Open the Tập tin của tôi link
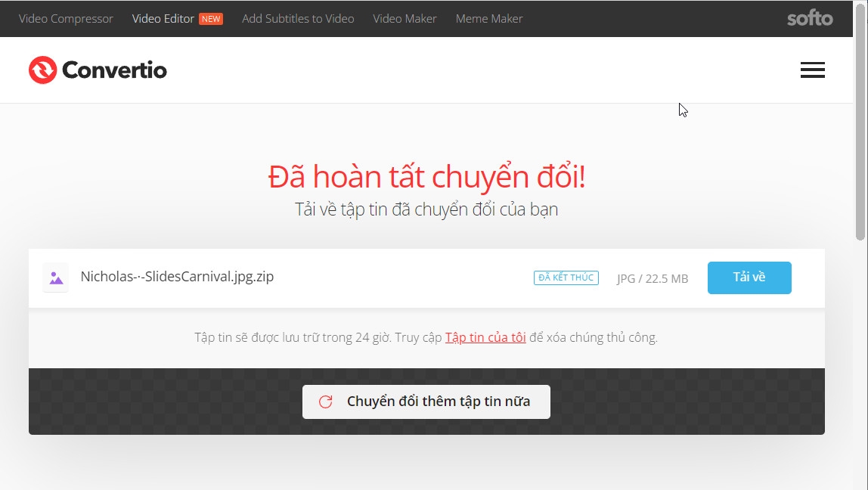Viewport: 868px width, 490px height. [x=485, y=337]
